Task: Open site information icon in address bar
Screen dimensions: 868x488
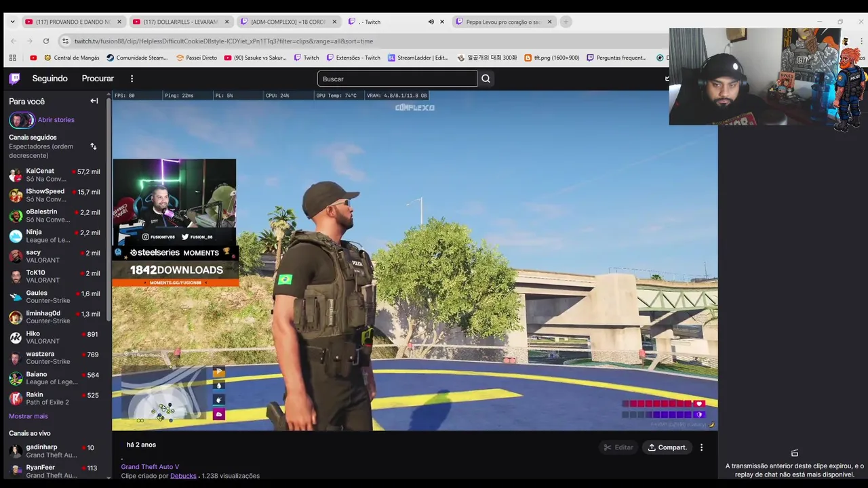Action: coord(65,41)
